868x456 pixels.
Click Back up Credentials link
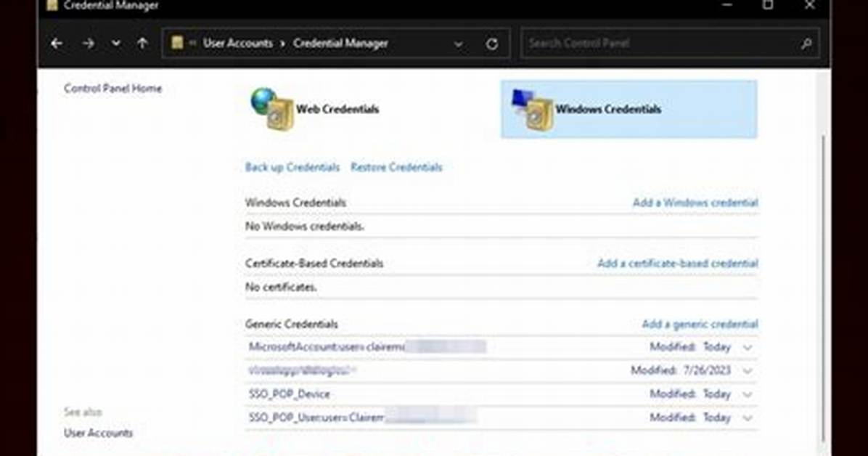pos(292,167)
